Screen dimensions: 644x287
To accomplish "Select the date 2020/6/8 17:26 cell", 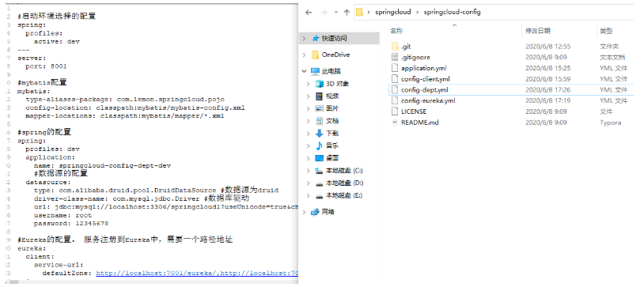I will pyautogui.click(x=548, y=89).
